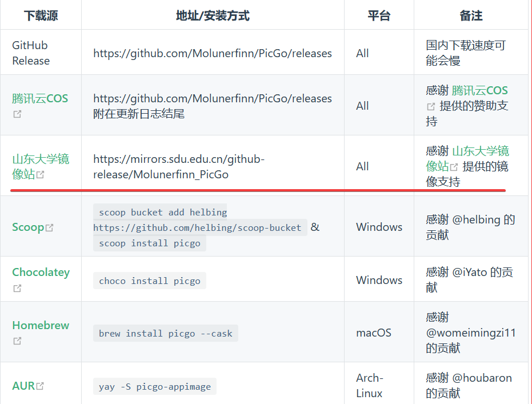Click the 感谢 @iYato 的贡献 note

click(469, 280)
